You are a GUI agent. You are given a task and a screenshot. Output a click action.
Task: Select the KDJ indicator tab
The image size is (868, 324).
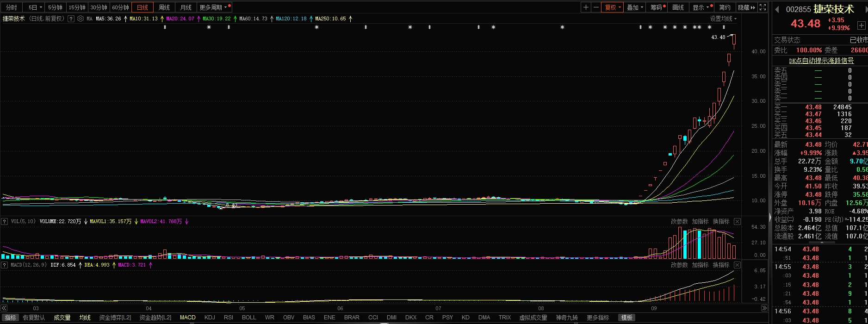[x=210, y=318]
